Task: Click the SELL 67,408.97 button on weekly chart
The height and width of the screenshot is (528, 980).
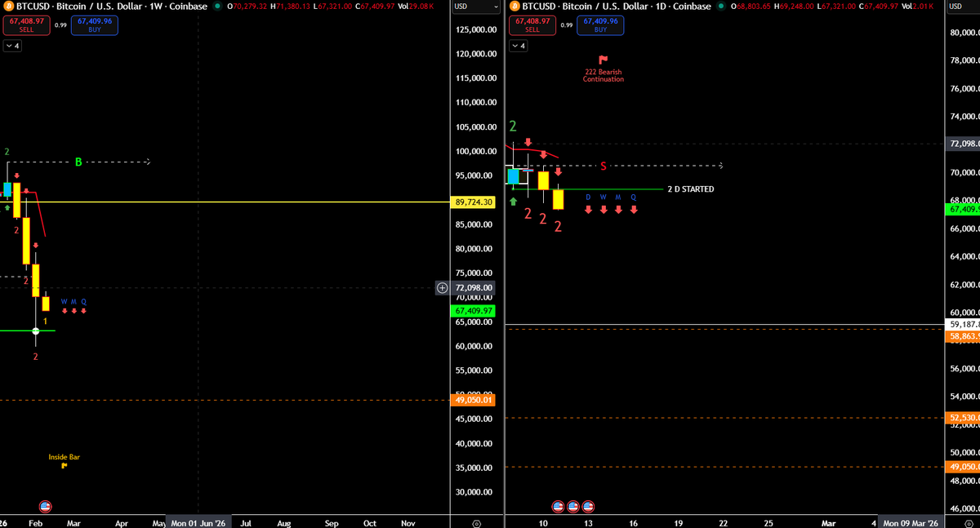Action: coord(25,24)
